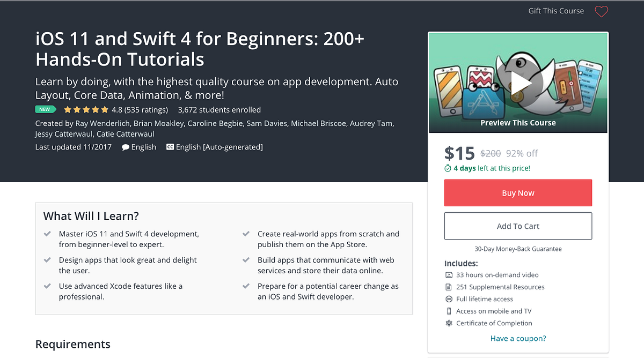Viewport: 644px width, 358px height.
Task: Click the closed captions CC icon
Action: (170, 146)
